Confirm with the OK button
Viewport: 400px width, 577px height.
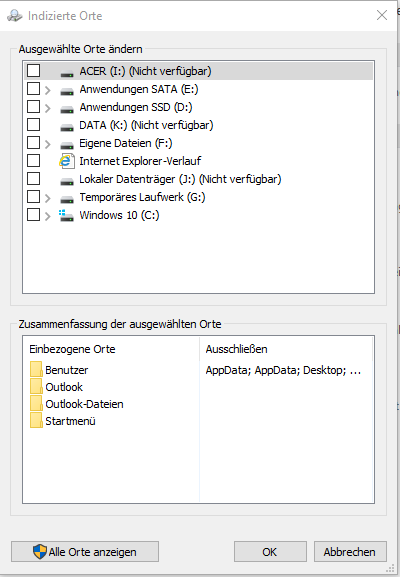point(270,552)
